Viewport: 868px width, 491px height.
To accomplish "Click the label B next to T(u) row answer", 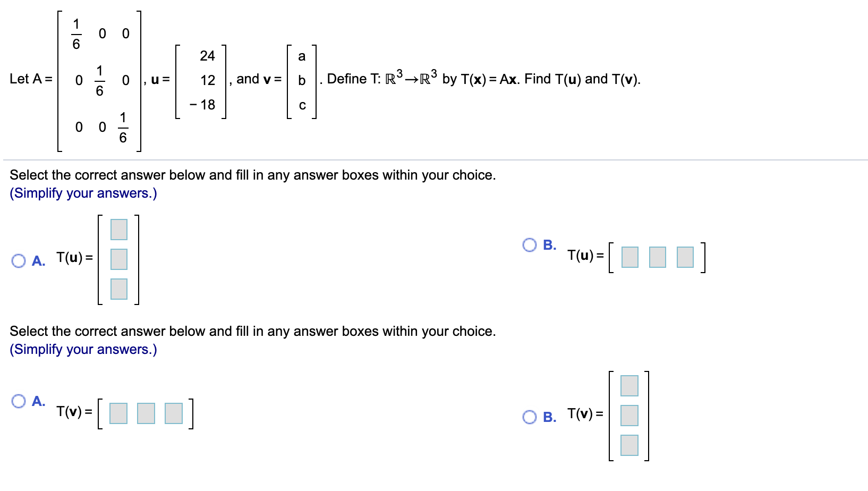I will (549, 245).
